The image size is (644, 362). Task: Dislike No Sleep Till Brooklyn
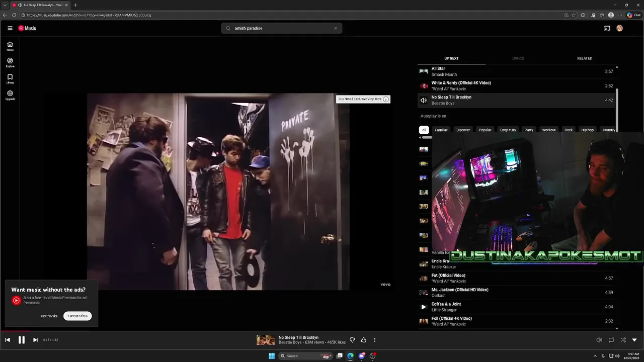tap(352, 340)
